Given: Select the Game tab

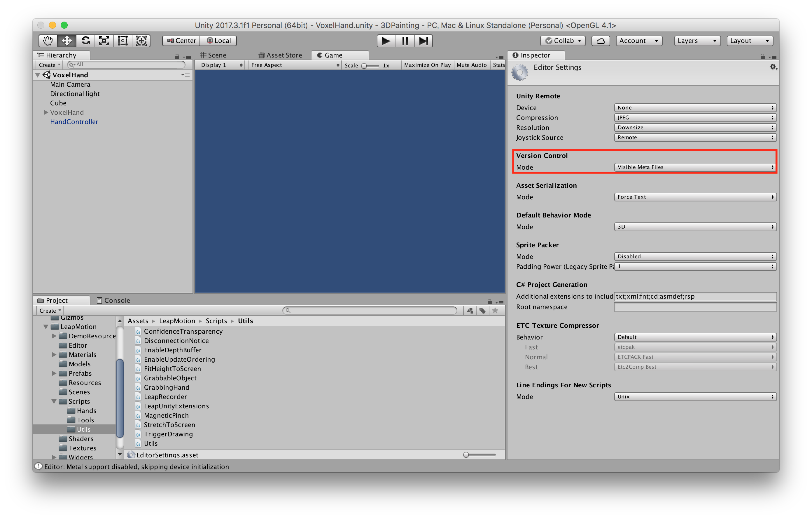Looking at the screenshot, I should coord(340,55).
